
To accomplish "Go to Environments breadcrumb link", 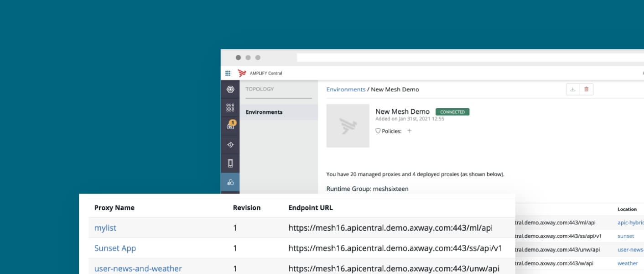I will (346, 90).
